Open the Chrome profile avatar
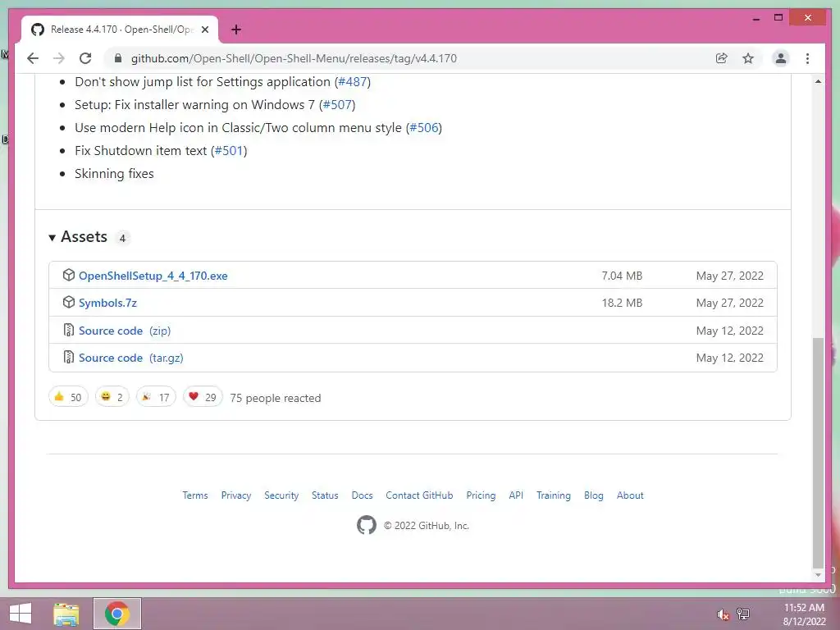 point(781,58)
